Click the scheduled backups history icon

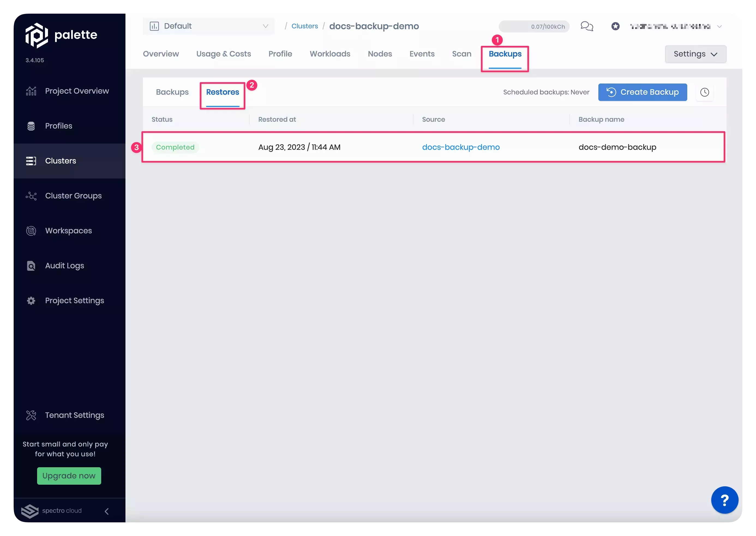[x=705, y=92]
